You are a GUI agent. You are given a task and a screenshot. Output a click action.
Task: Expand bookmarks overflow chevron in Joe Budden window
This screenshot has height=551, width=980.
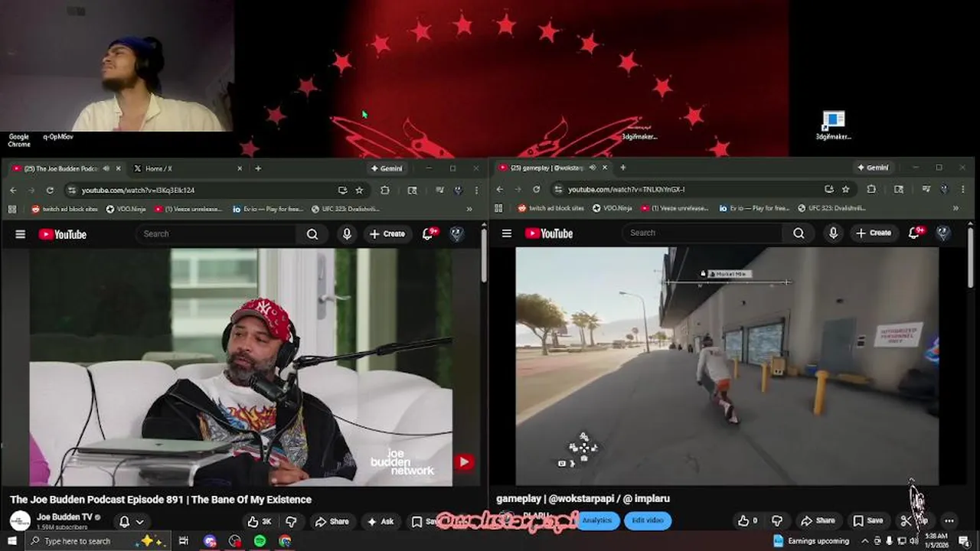469,209
